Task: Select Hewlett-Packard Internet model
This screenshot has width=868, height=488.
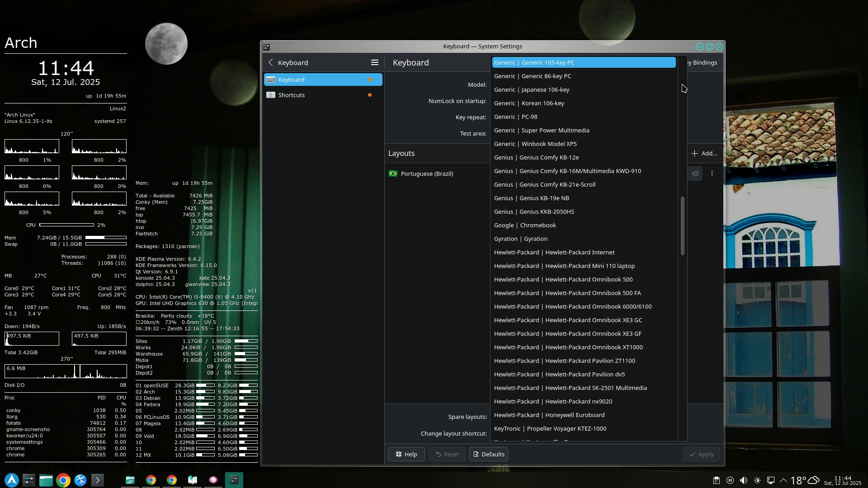Action: coord(584,252)
